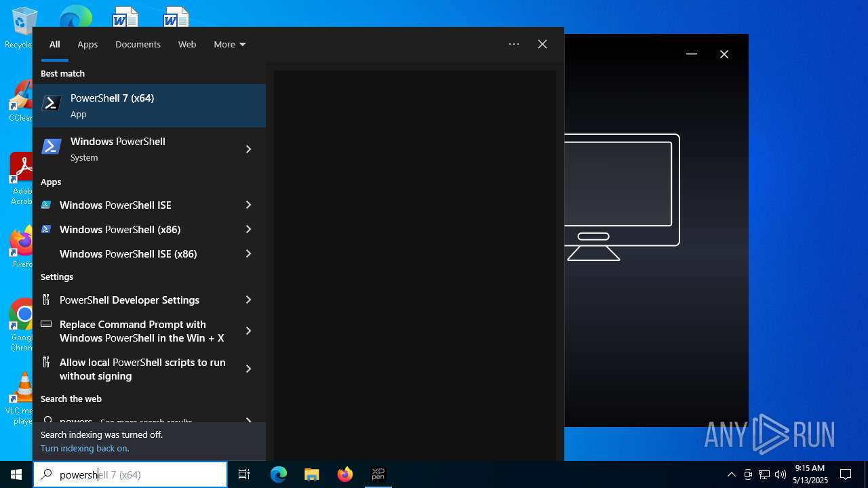Open the Windows Start menu
Screen dimensions: 868x488
point(16,474)
